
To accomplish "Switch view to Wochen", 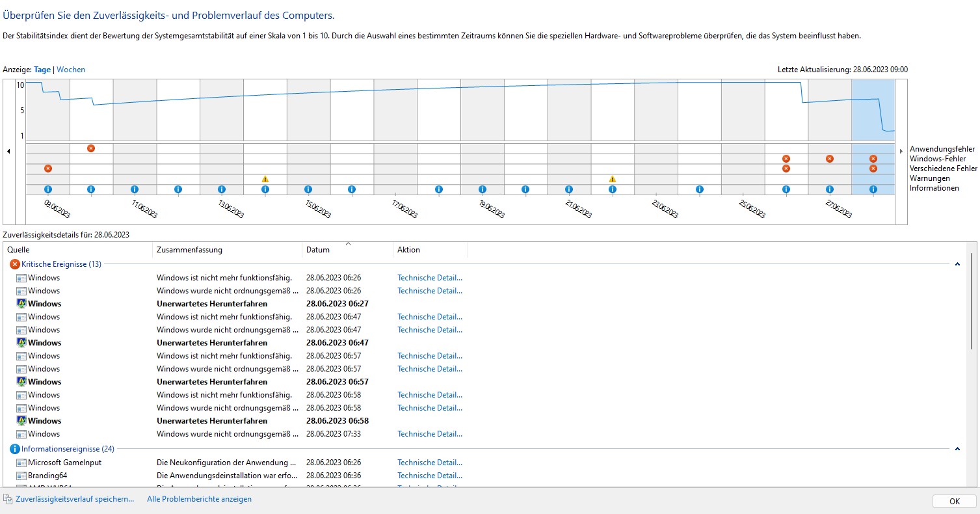I will (x=71, y=70).
